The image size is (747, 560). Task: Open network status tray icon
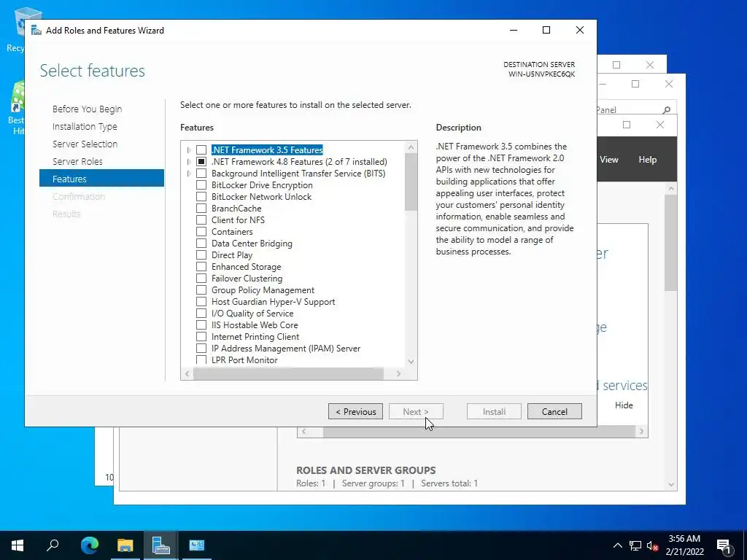pyautogui.click(x=635, y=545)
